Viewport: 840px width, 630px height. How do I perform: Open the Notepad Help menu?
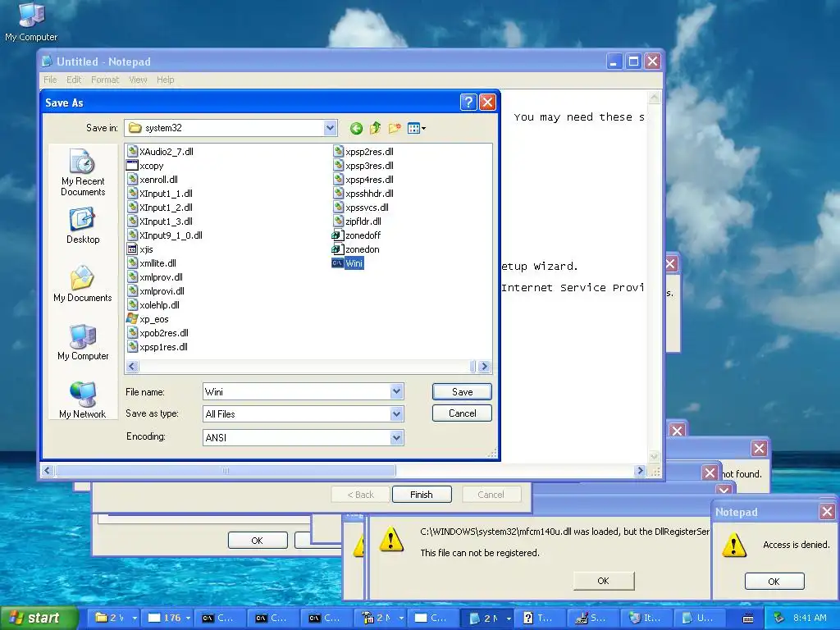pyautogui.click(x=166, y=80)
